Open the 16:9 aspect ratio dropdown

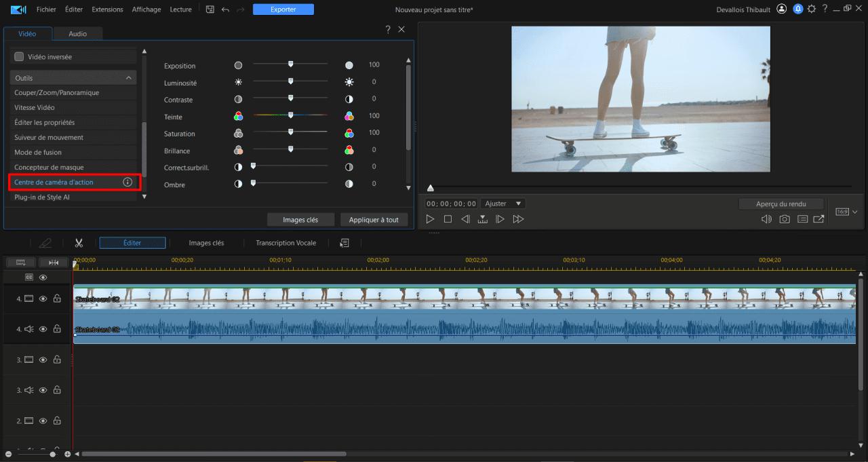coord(845,211)
